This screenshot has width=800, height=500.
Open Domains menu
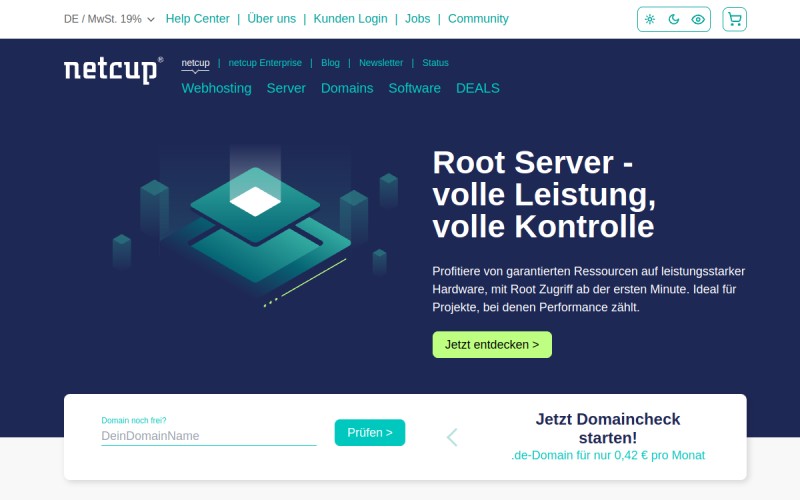(x=347, y=88)
